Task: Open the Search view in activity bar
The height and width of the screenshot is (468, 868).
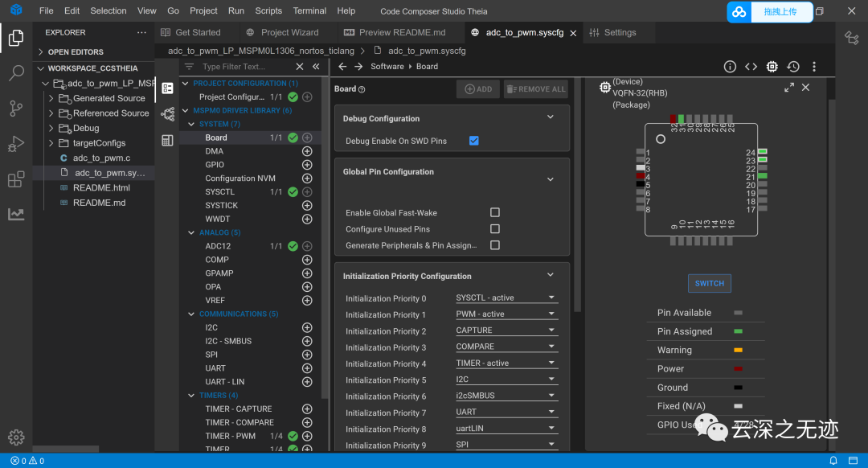Action: [16, 73]
